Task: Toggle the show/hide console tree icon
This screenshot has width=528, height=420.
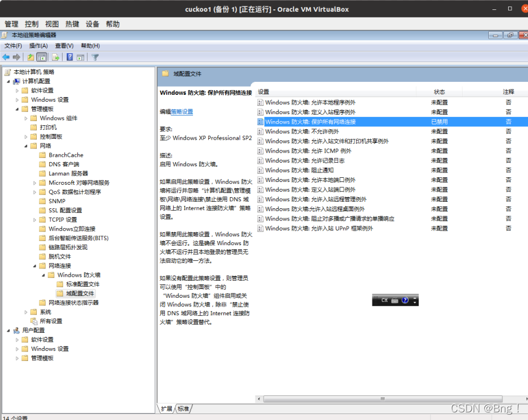Action: (42, 57)
